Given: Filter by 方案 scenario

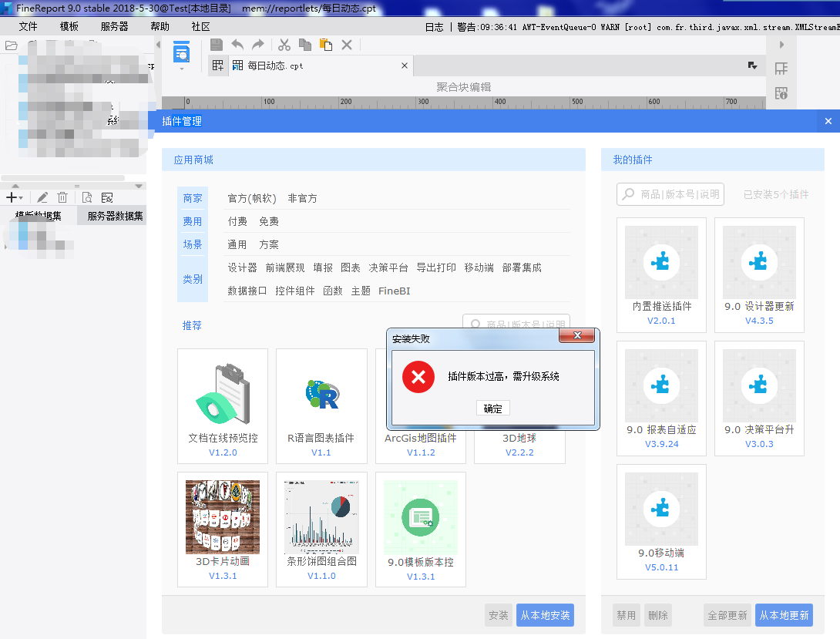Looking at the screenshot, I should tap(269, 244).
